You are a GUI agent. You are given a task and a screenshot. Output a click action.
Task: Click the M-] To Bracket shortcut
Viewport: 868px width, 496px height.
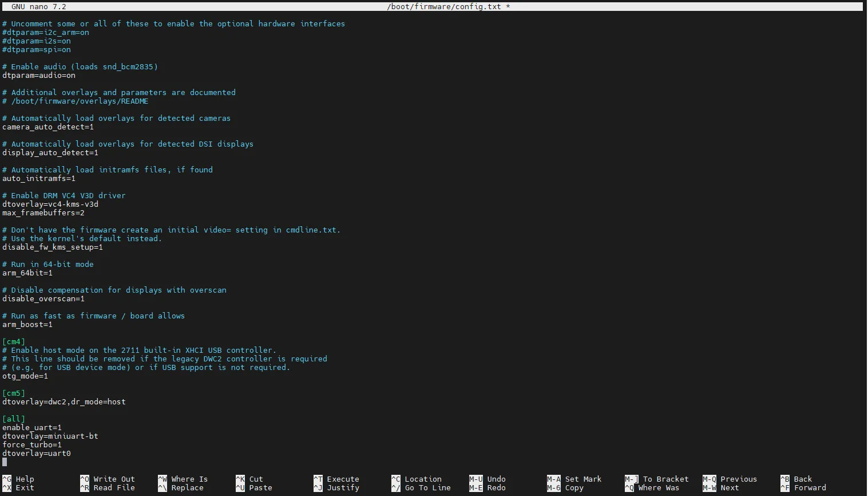[657, 479]
